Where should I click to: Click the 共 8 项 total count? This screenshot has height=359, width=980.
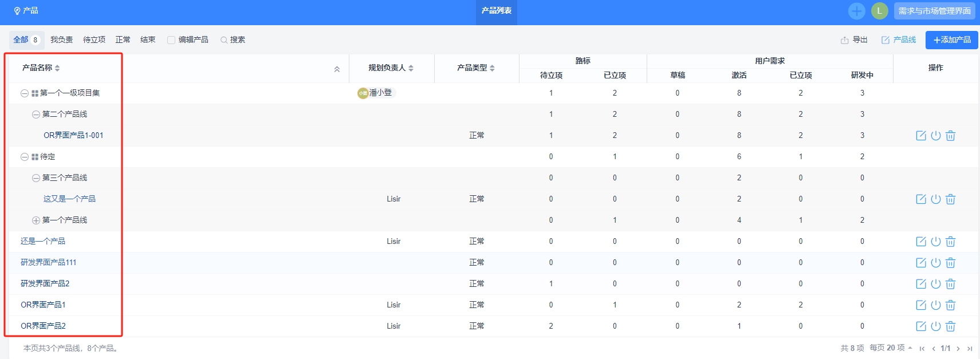852,348
